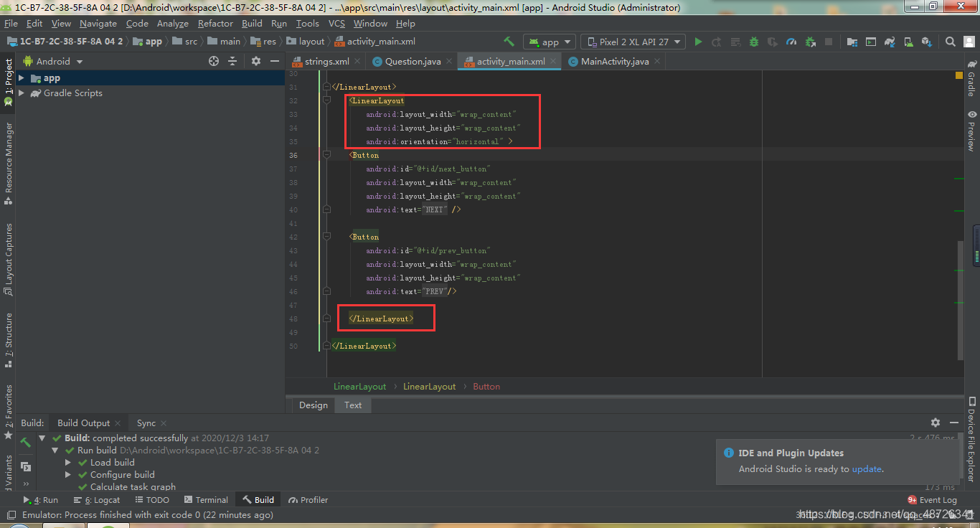
Task: Hide the Project panel with minus icon
Action: tap(274, 61)
